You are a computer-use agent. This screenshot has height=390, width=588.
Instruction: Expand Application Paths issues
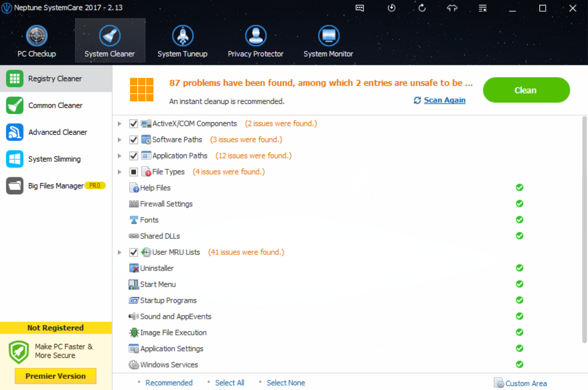(x=120, y=155)
